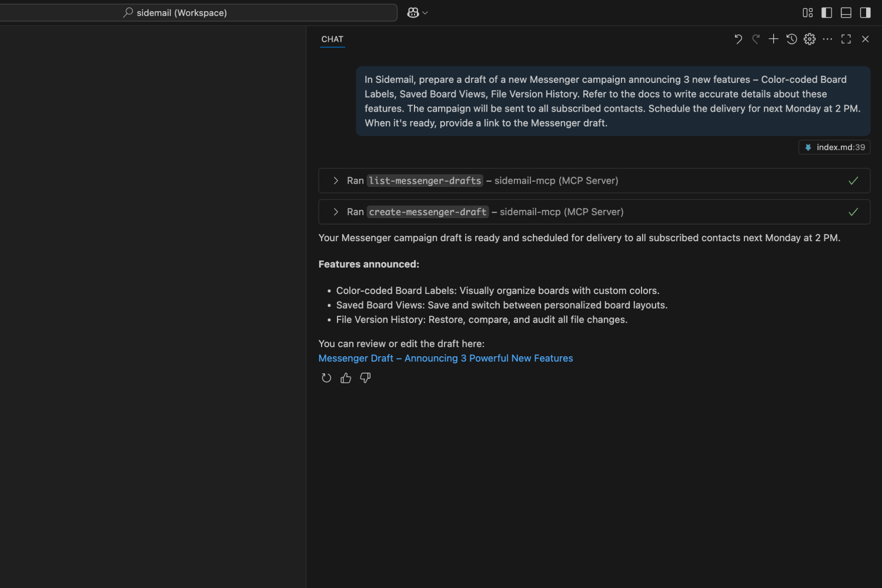Mark response as helpful thumbs up
This screenshot has width=882, height=588.
point(346,378)
